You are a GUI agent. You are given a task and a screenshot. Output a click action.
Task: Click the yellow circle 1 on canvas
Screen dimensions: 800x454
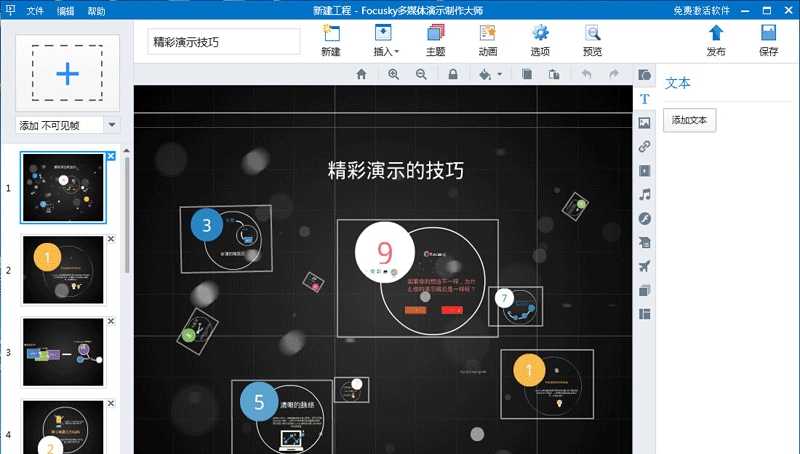529,370
